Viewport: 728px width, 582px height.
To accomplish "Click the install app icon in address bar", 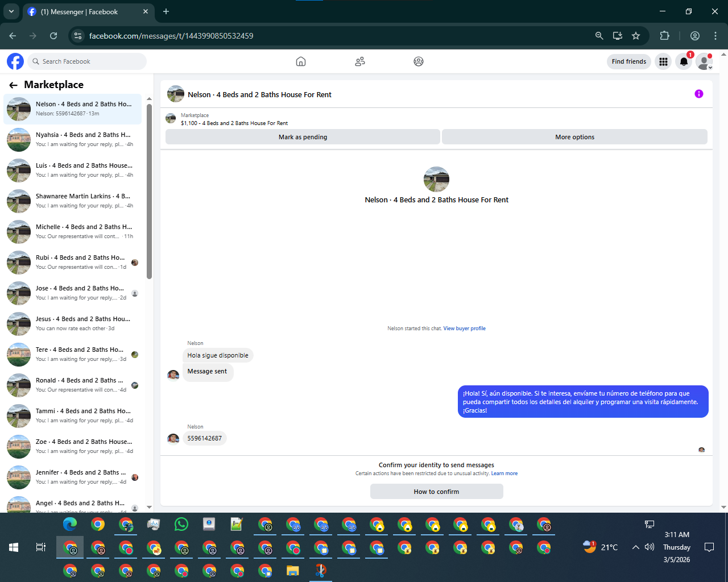I will point(618,36).
